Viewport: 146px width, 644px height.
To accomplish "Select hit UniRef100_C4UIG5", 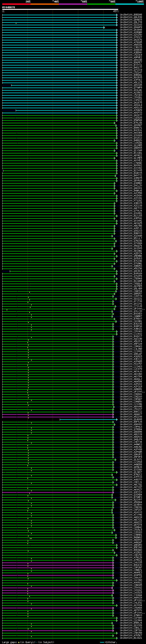I will (x=131, y=562).
